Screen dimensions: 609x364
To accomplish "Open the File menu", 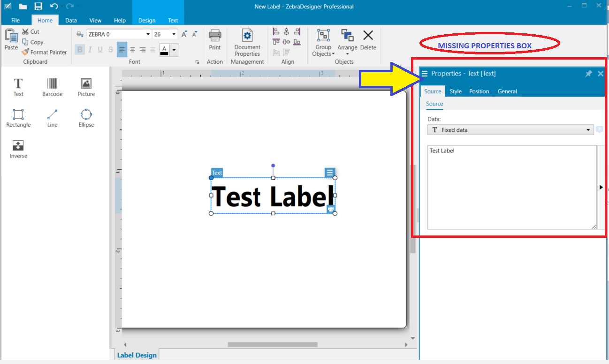I will point(15,20).
